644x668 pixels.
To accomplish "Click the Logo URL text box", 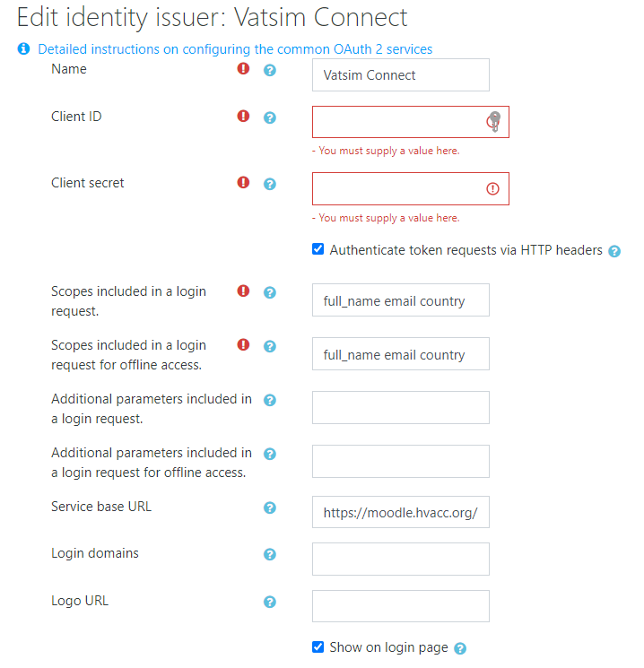I will [x=400, y=606].
